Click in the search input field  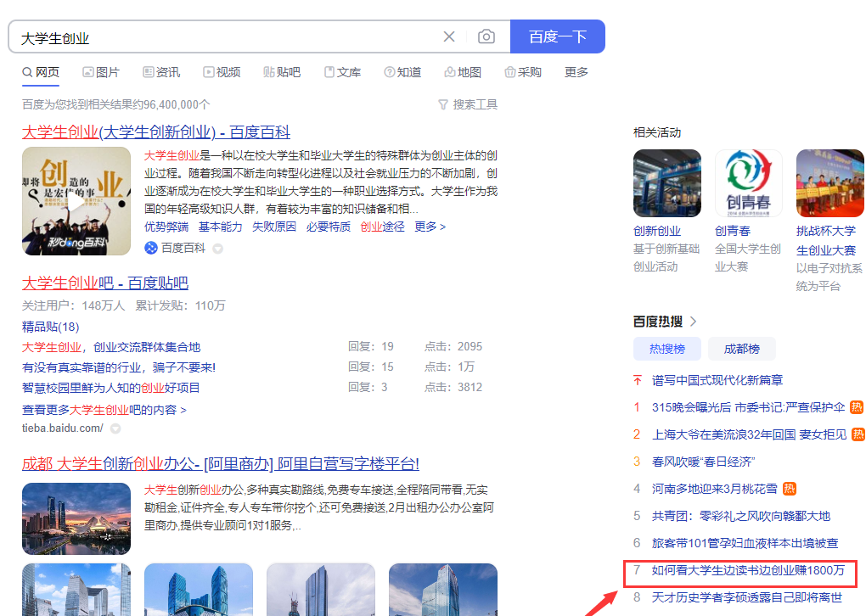click(227, 37)
